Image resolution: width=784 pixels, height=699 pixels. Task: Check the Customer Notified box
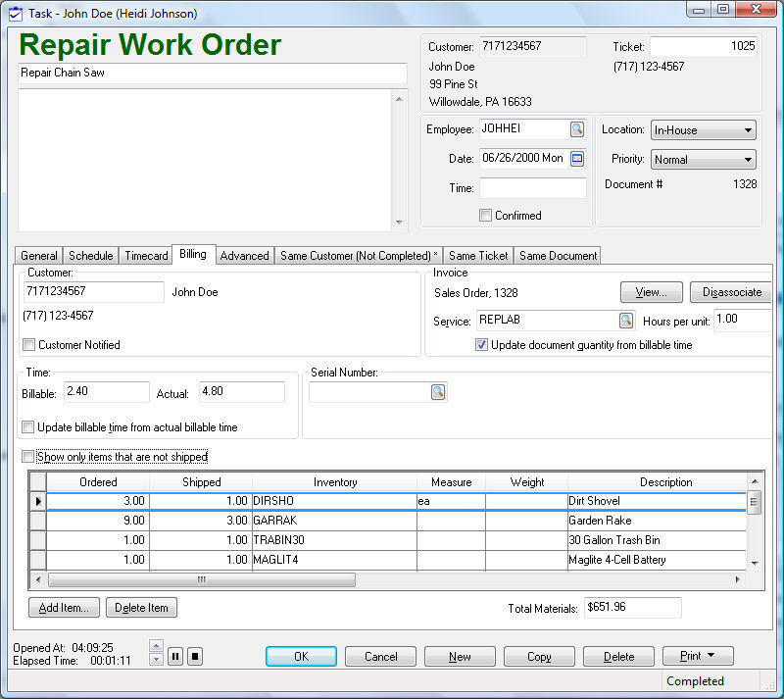(29, 345)
